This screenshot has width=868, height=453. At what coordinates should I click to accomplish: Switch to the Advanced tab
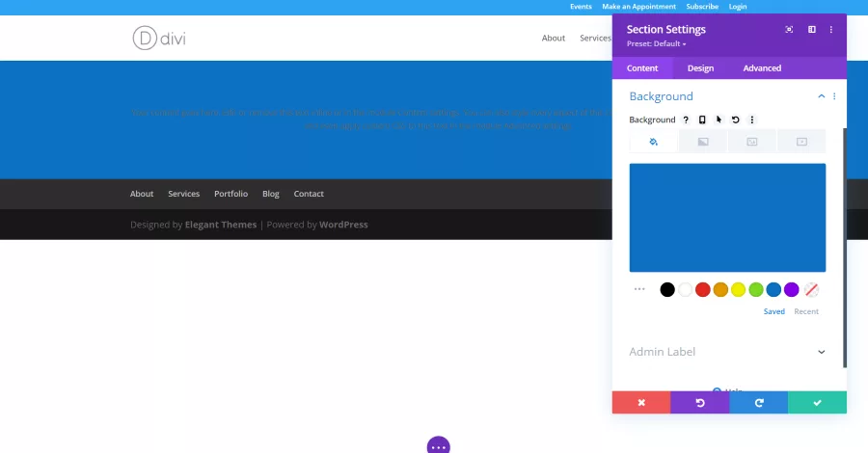tap(762, 68)
